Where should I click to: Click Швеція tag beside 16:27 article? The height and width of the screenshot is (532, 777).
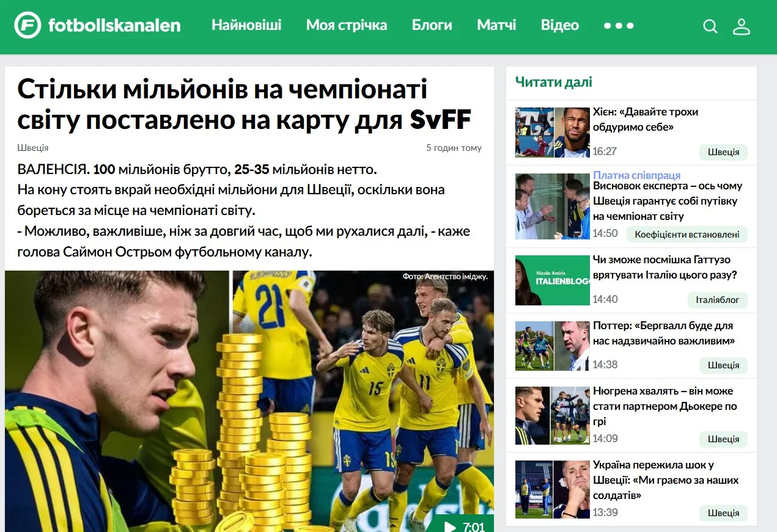(x=724, y=152)
